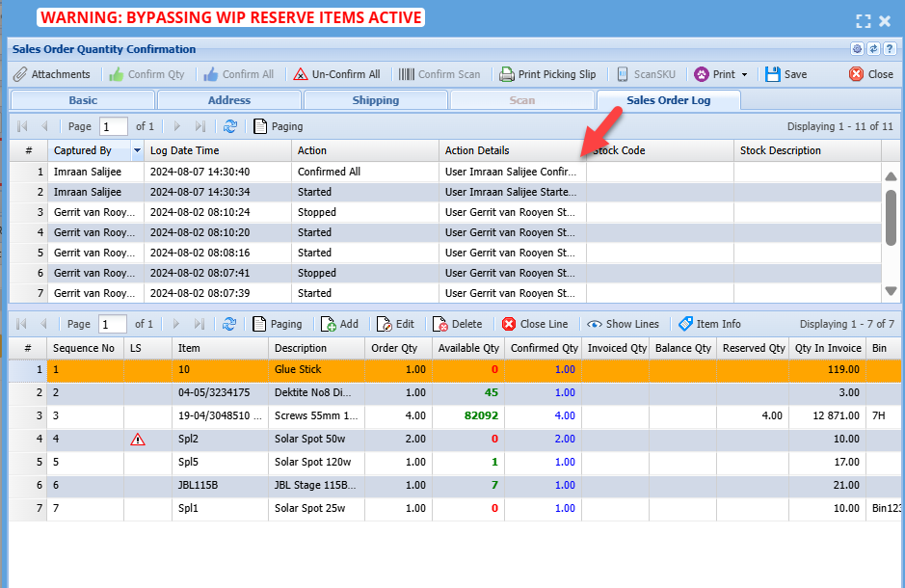This screenshot has height=588, width=905.
Task: Click the Edit line button
Action: tap(395, 325)
